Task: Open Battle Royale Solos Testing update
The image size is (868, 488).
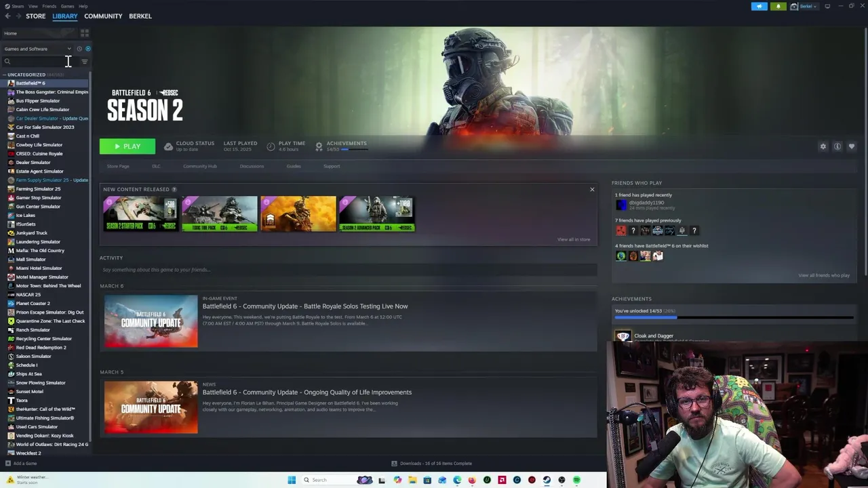Action: tap(305, 306)
